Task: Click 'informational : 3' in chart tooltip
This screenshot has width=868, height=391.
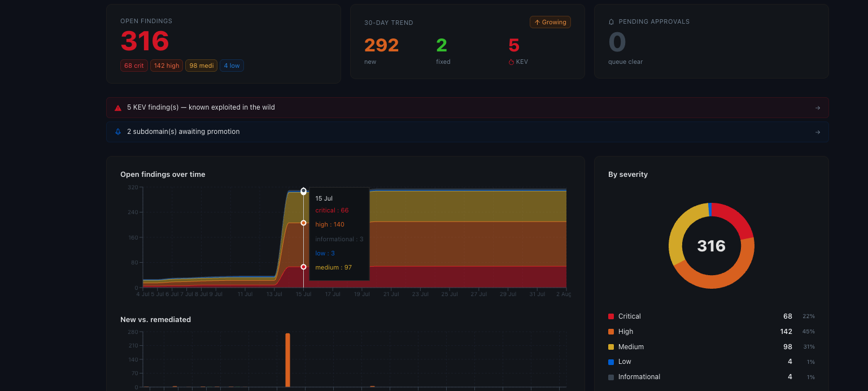Action: pyautogui.click(x=339, y=239)
